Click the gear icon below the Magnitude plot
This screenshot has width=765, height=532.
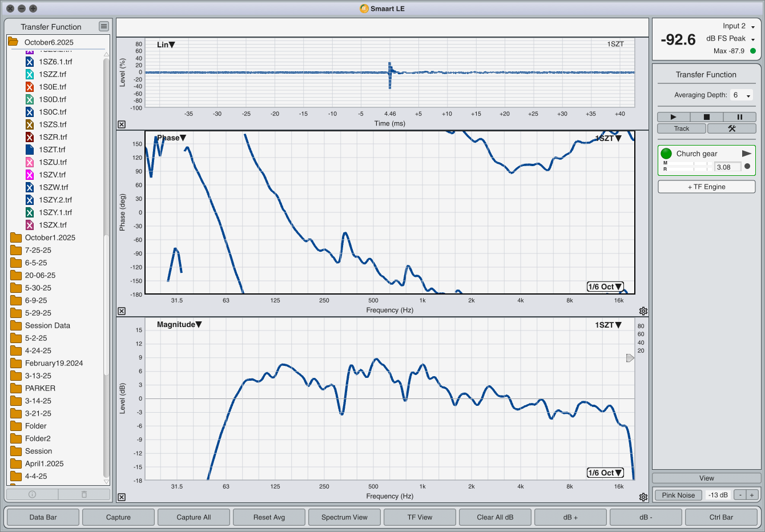tap(643, 497)
